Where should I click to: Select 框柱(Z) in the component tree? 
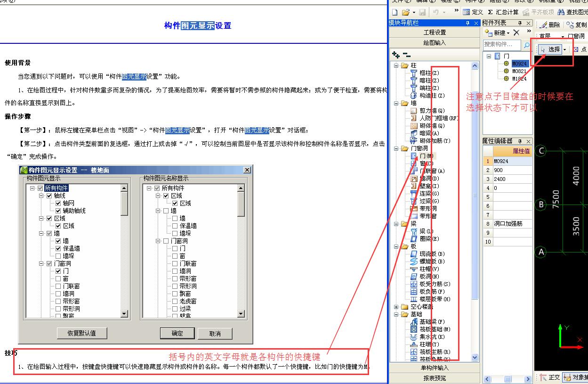[425, 73]
